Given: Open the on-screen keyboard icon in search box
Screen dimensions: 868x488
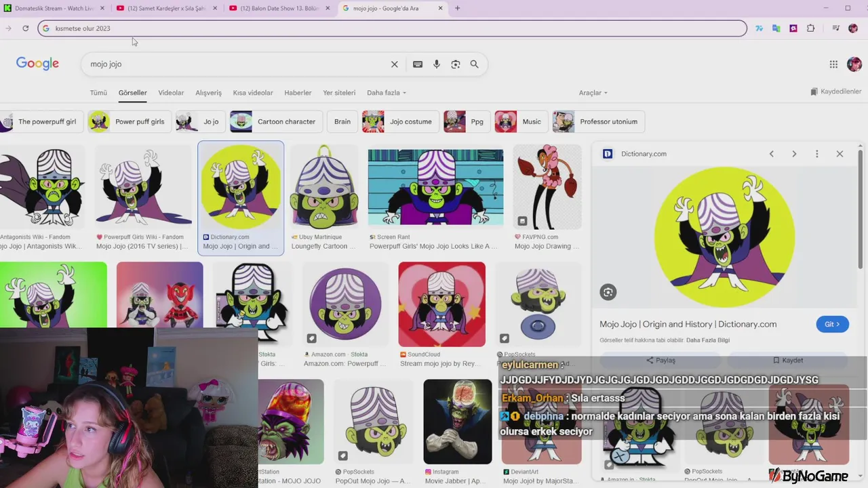Looking at the screenshot, I should point(418,64).
